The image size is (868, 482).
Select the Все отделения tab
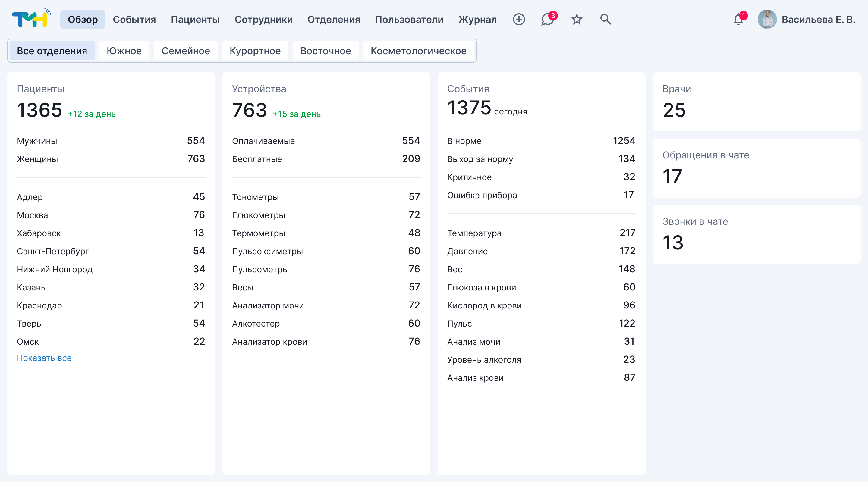point(52,51)
